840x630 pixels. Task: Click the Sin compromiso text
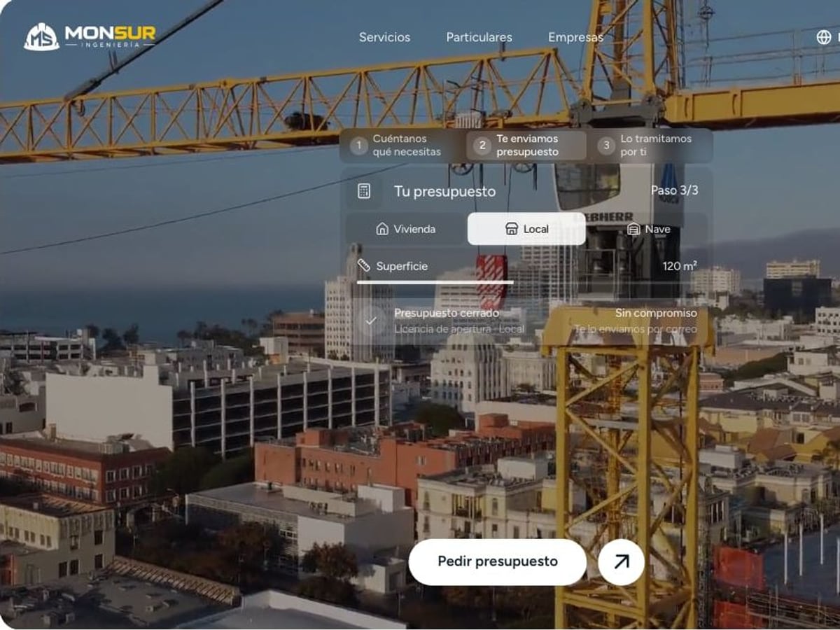[x=657, y=313]
